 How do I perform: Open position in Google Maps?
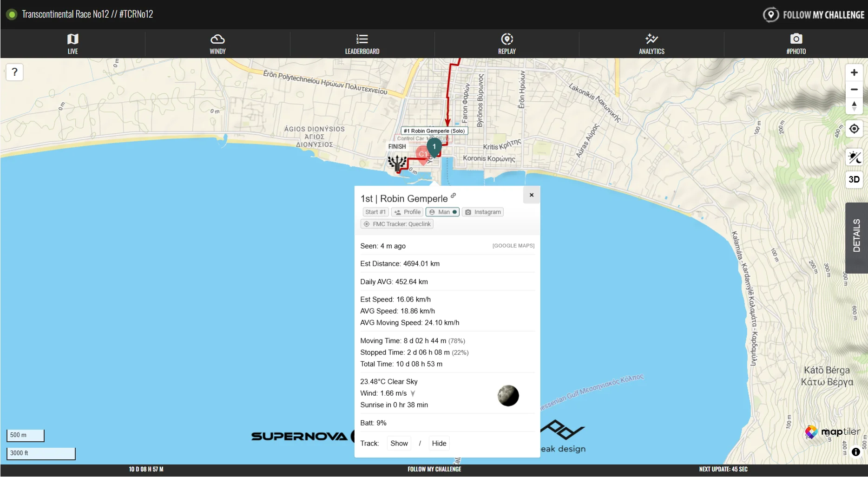(513, 246)
